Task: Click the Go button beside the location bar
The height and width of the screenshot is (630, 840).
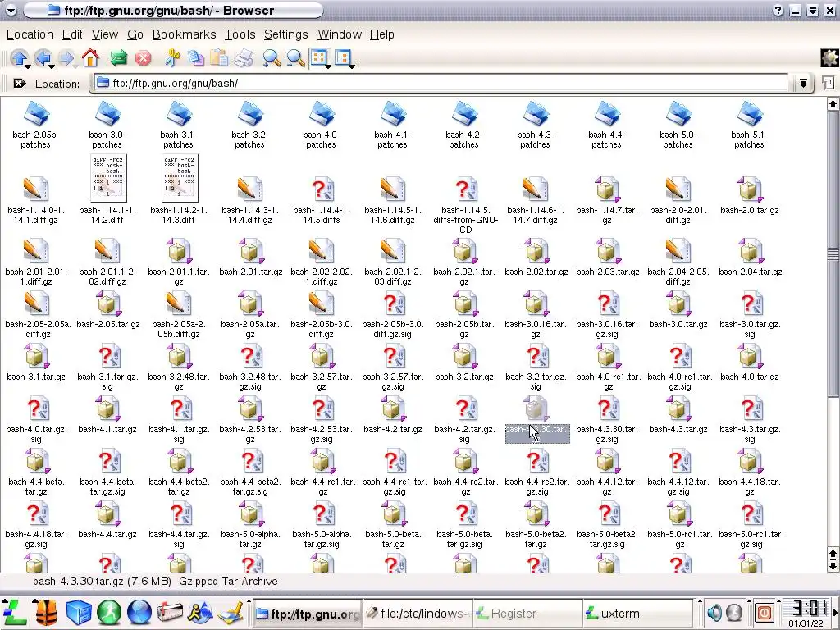Action: click(x=828, y=83)
